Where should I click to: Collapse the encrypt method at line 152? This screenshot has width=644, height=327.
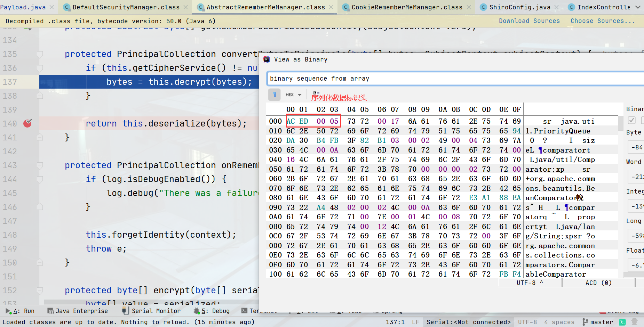click(40, 291)
